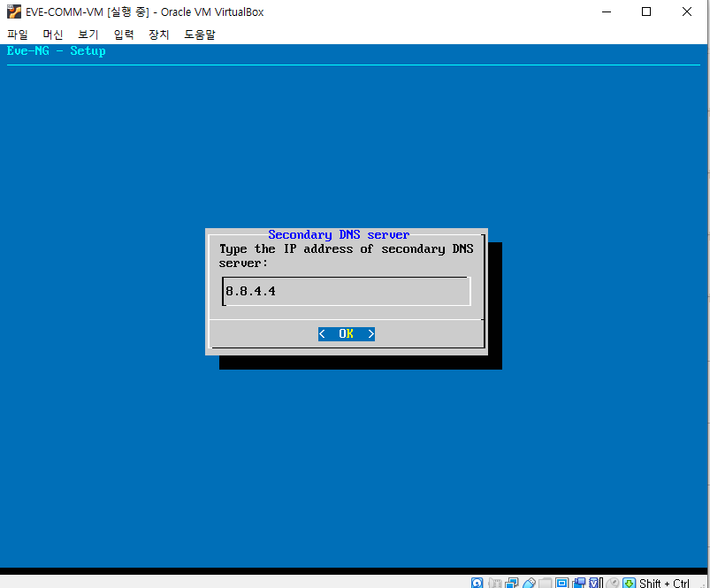
Task: Click the mouse integration status icon
Action: click(612, 583)
